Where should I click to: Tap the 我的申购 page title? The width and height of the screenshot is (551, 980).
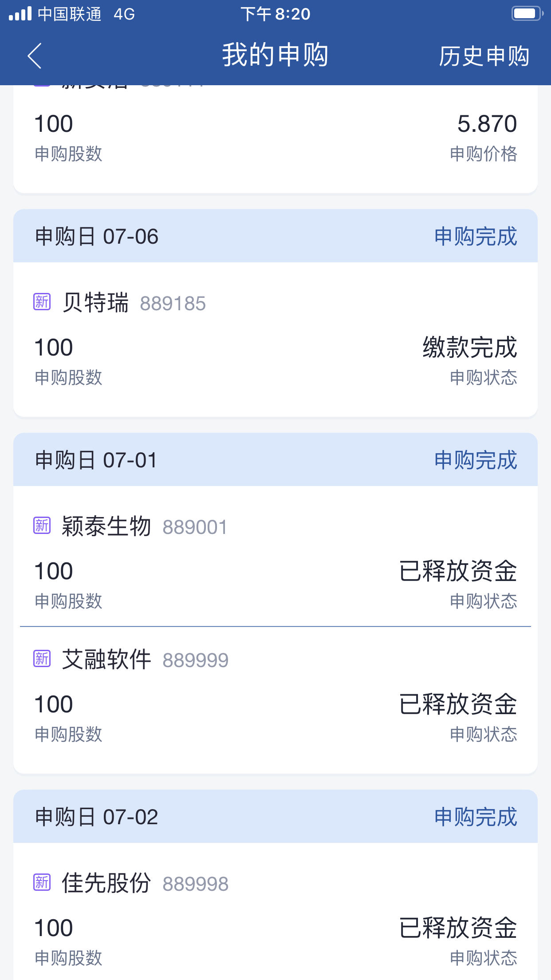point(275,55)
